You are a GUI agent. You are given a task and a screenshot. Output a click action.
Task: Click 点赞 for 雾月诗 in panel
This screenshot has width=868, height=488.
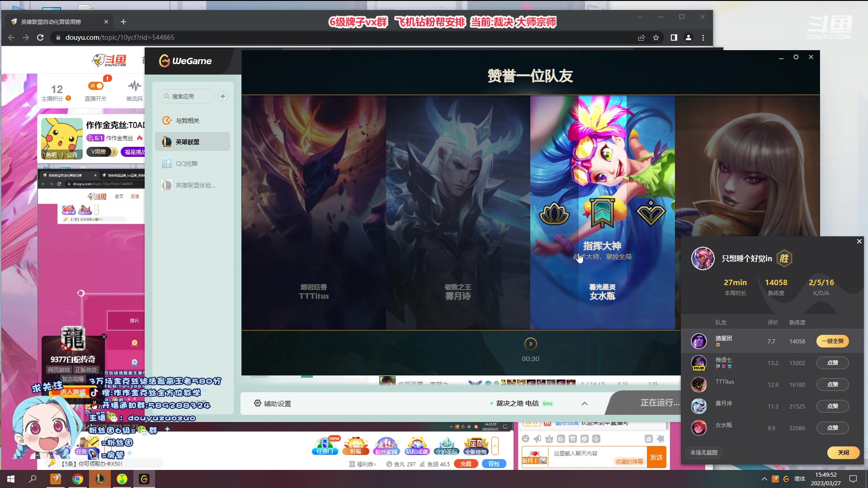(x=832, y=406)
